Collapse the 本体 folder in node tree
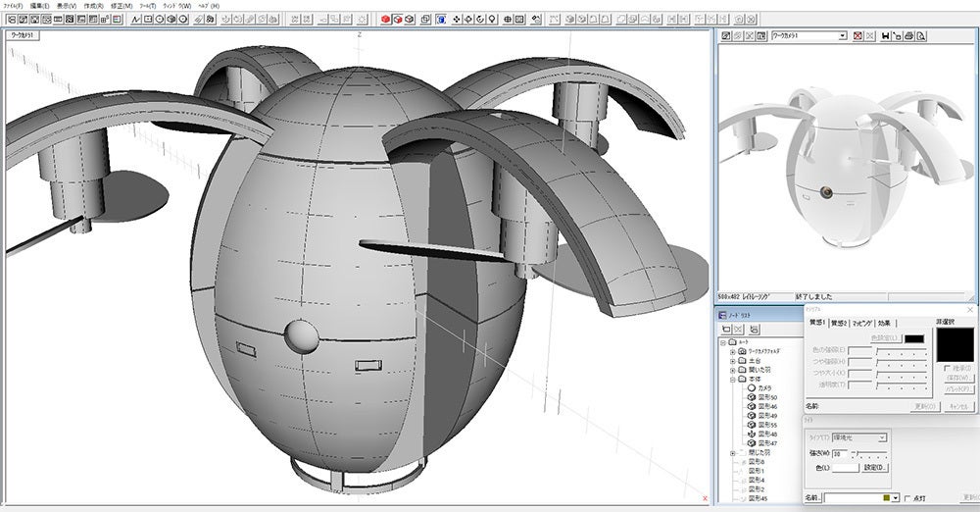 coord(732,379)
